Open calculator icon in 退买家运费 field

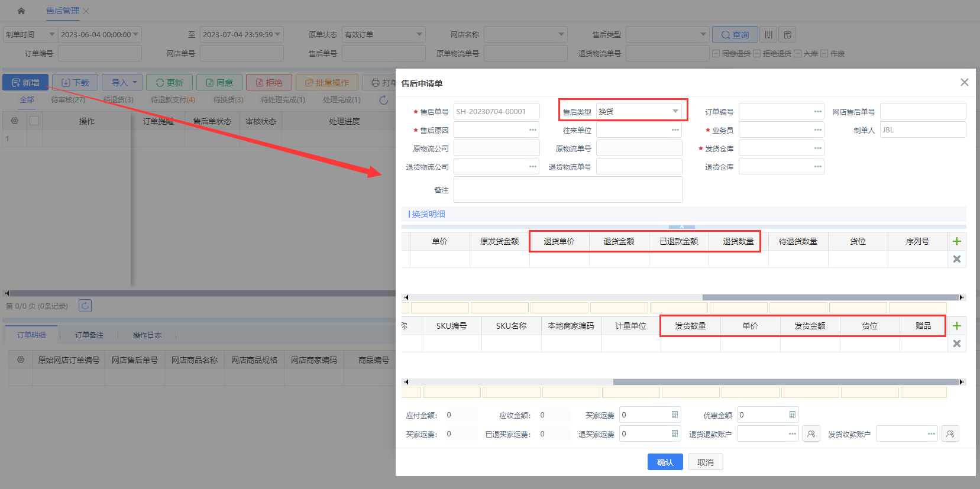click(x=675, y=433)
